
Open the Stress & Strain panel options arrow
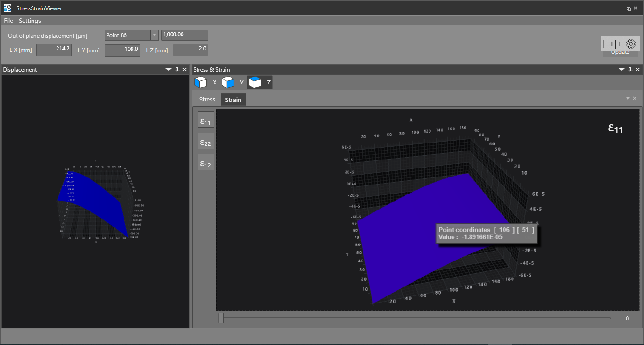tap(621, 70)
